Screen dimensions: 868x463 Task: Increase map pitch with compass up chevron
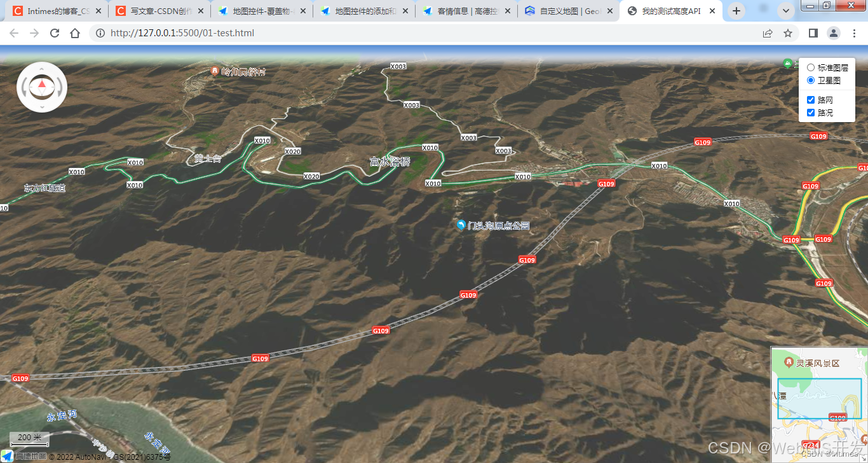pyautogui.click(x=42, y=68)
